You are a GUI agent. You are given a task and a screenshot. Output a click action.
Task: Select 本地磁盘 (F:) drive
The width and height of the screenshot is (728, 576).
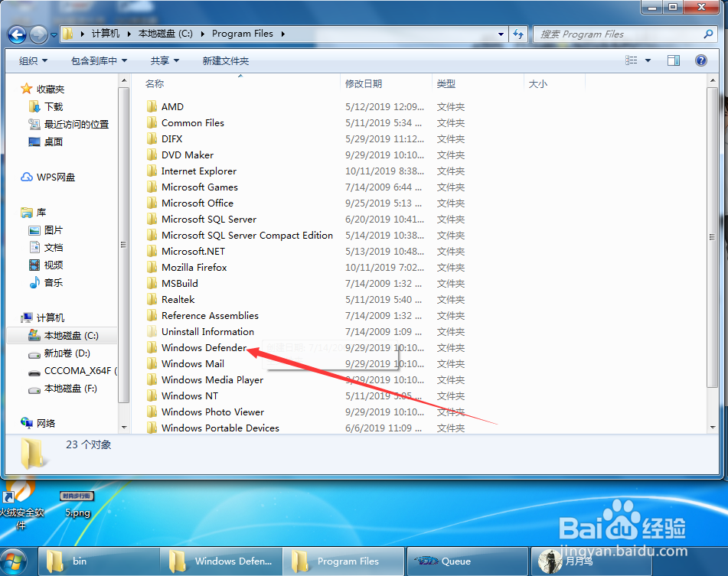point(70,389)
